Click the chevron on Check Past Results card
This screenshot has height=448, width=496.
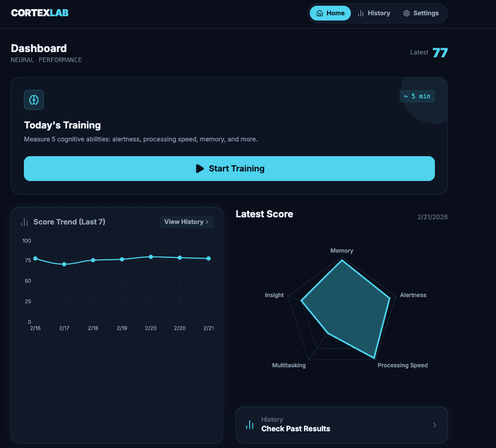(x=434, y=425)
